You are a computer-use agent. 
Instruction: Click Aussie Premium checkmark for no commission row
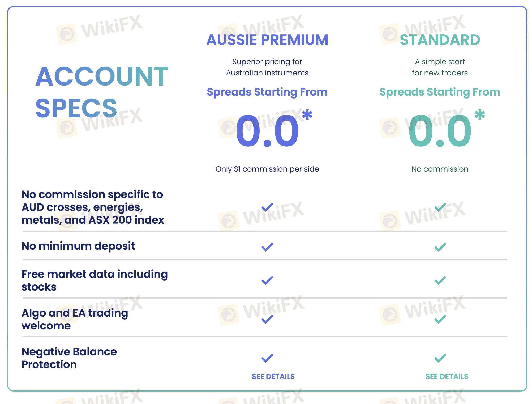tap(267, 207)
